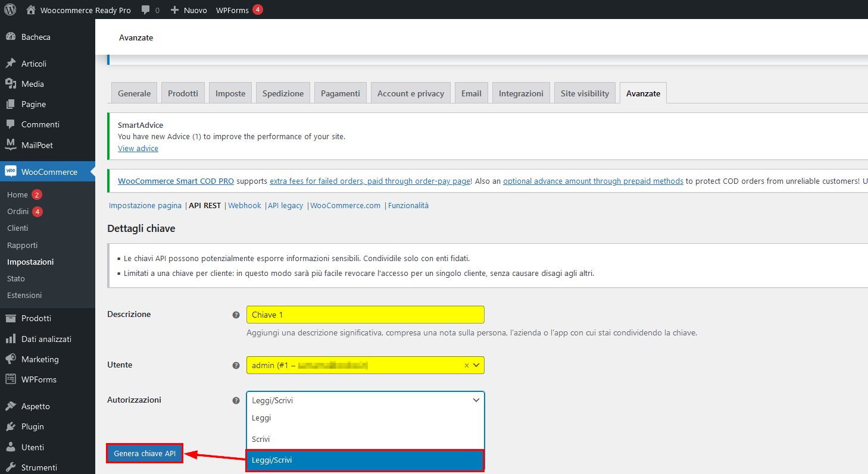868x474 pixels.
Task: Click the Prodotti box icon
Action: click(x=11, y=318)
